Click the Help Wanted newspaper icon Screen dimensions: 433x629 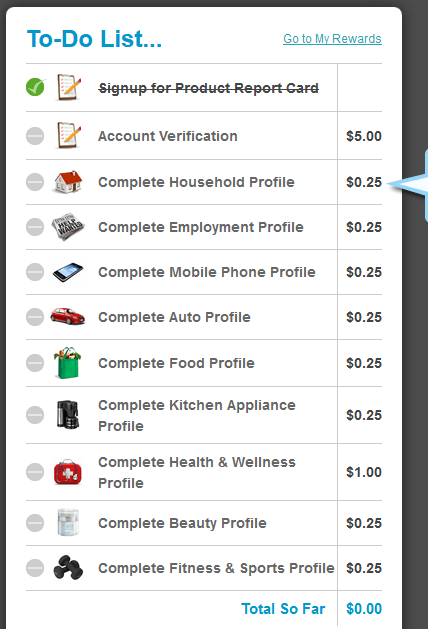(68, 227)
